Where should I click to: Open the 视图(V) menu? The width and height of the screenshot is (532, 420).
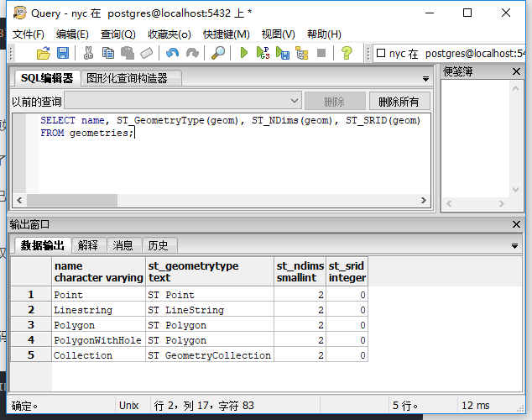coord(279,34)
